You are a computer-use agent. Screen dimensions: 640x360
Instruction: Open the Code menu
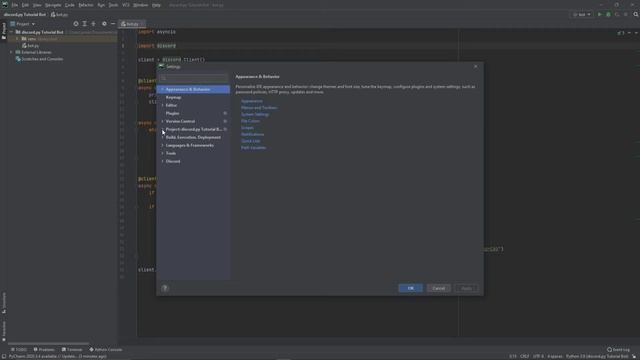(x=70, y=5)
